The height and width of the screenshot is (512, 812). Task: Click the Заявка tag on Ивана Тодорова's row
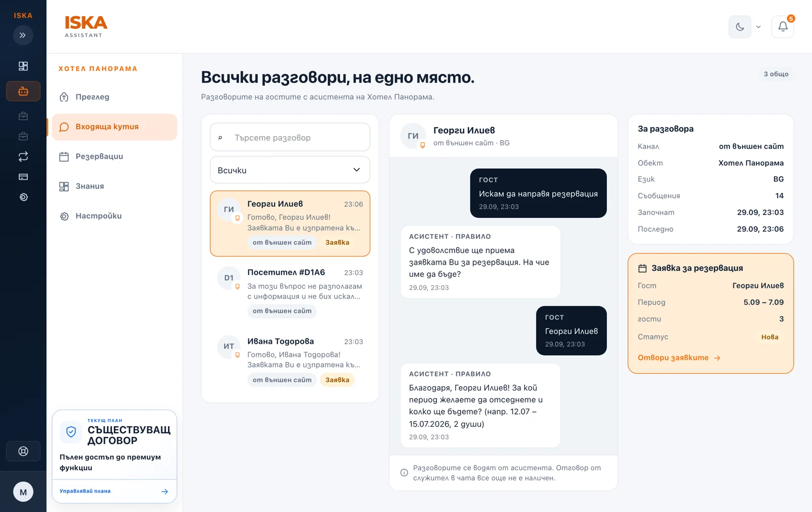click(337, 380)
